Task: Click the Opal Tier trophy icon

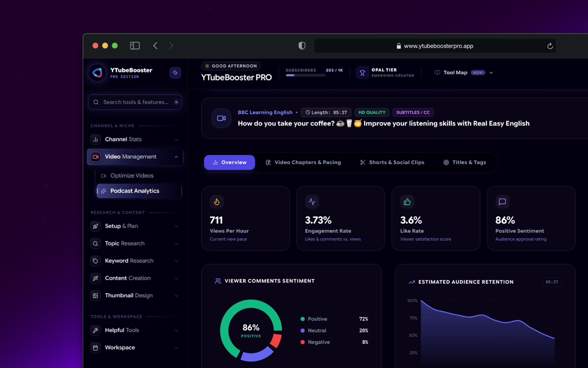Action: click(362, 73)
